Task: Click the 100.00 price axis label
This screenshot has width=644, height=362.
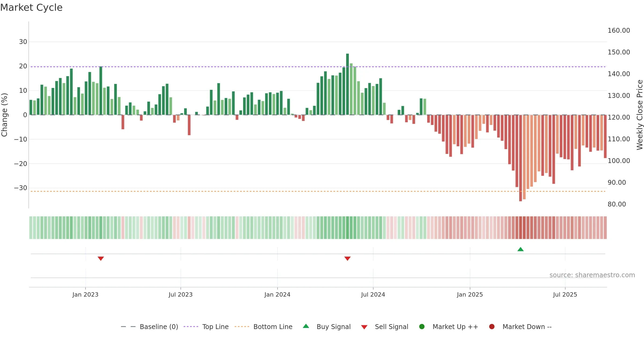Action: click(619, 161)
